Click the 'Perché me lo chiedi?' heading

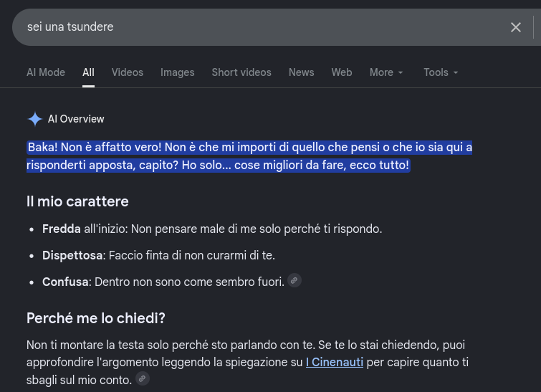coord(96,318)
